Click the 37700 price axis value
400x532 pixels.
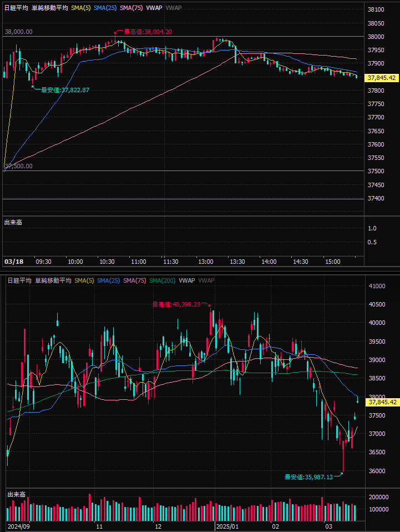point(376,117)
